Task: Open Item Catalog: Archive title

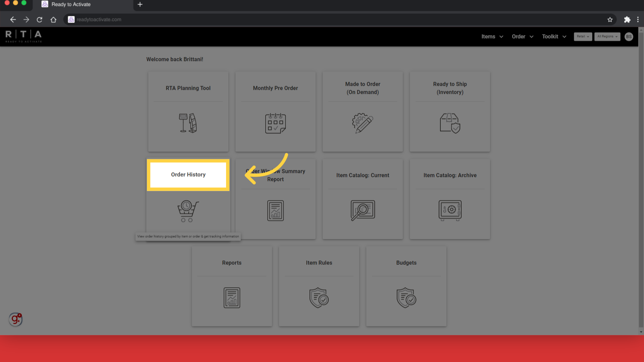Action: point(450,175)
